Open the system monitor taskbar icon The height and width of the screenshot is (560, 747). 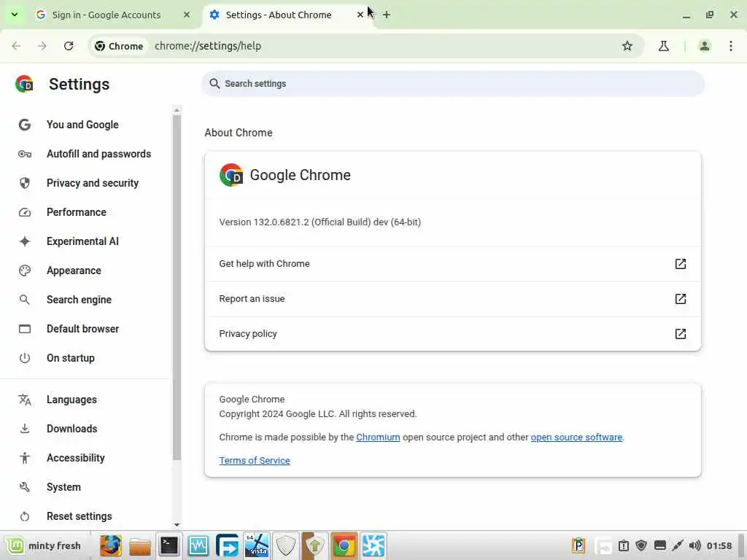tap(198, 545)
